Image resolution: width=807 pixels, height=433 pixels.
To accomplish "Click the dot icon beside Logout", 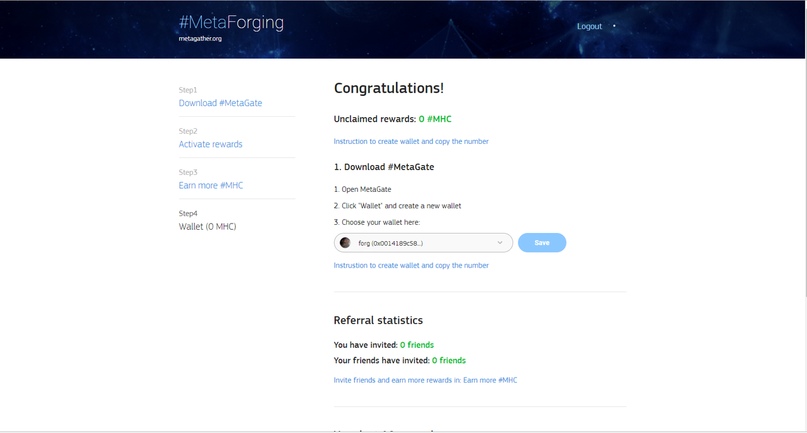I will tap(614, 26).
